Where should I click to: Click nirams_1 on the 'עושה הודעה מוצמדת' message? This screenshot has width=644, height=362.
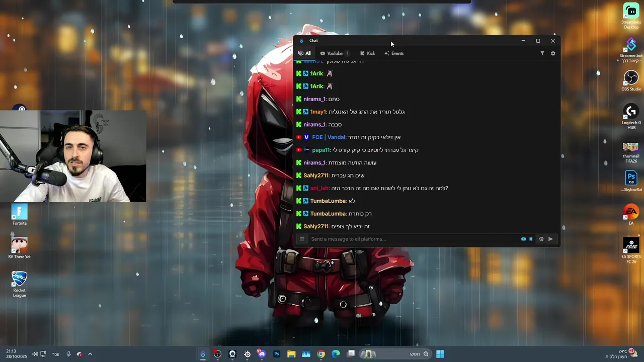[x=314, y=163]
